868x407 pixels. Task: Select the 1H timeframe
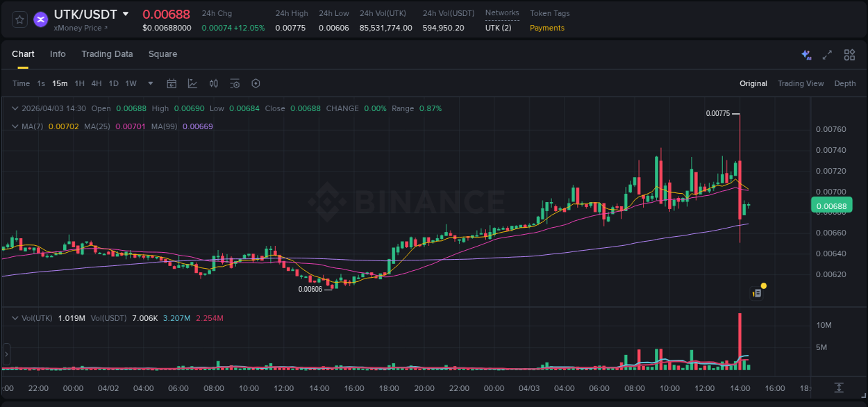[x=80, y=83]
